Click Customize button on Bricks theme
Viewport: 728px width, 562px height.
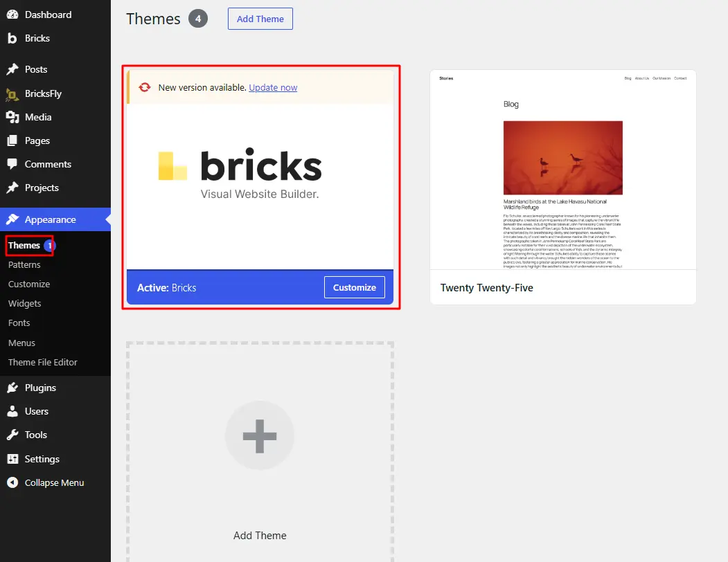(x=354, y=287)
